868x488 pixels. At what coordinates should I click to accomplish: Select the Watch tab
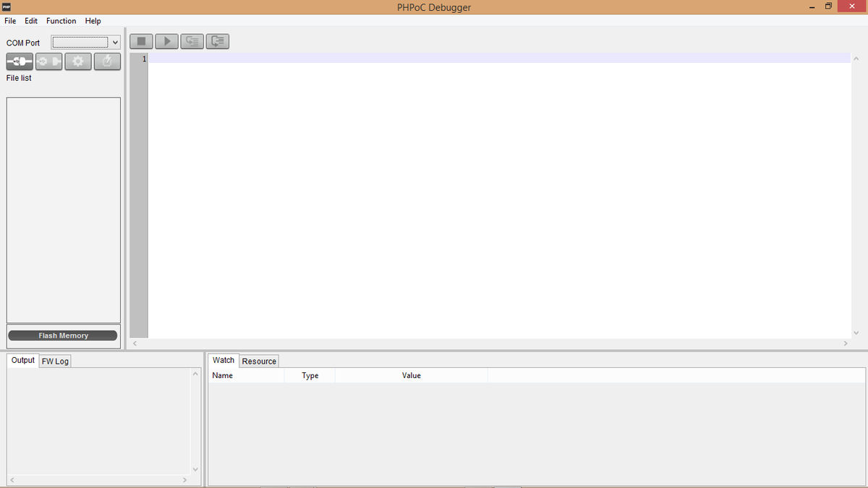224,360
